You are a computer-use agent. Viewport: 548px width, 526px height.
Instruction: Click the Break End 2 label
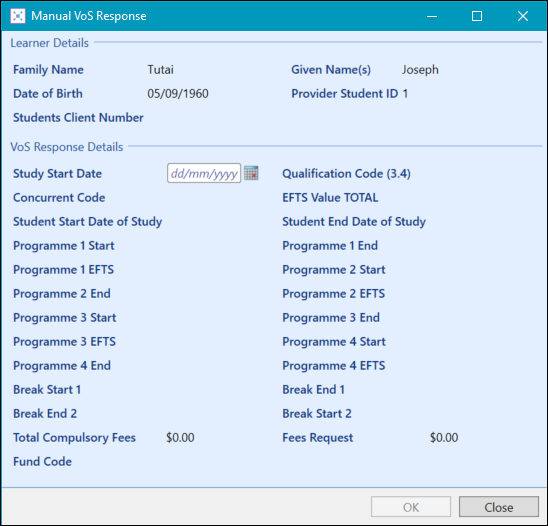tap(45, 414)
